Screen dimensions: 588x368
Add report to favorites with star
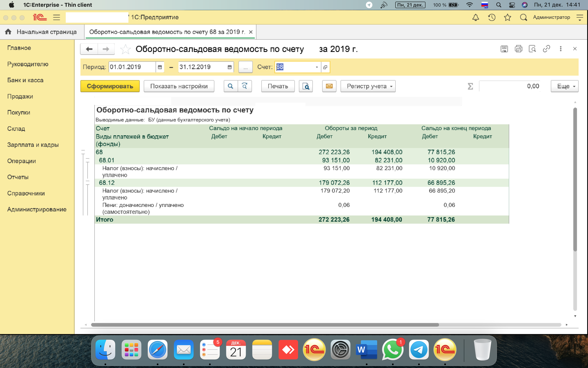click(125, 49)
